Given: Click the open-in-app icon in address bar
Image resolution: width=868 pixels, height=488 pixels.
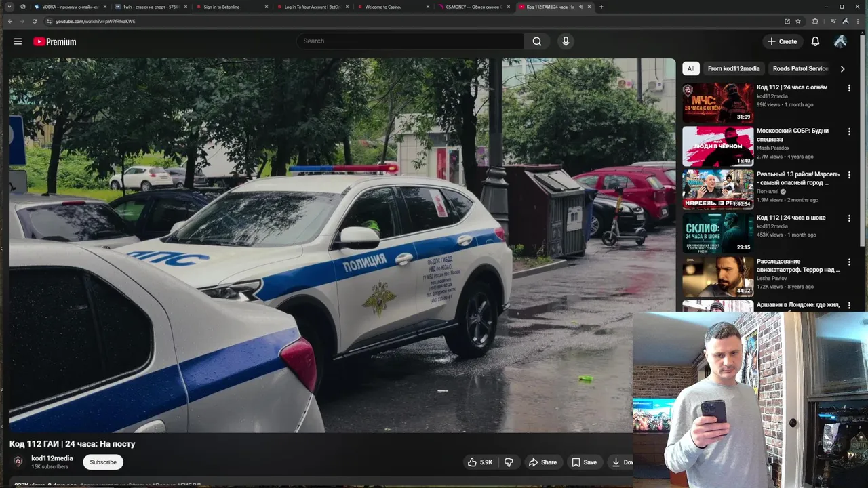Looking at the screenshot, I should coord(787,21).
